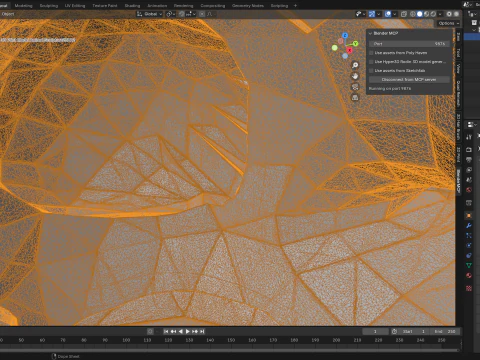Open proportional editing falloff selector

click(x=210, y=14)
